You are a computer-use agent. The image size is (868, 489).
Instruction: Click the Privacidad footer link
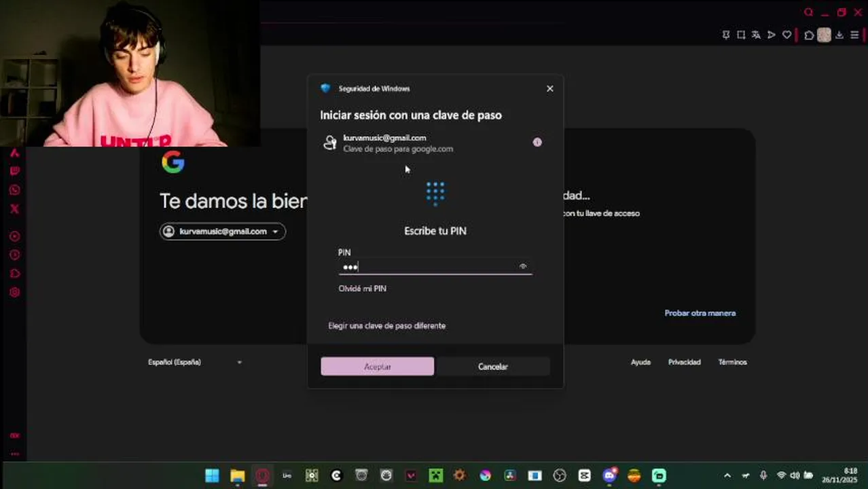684,362
